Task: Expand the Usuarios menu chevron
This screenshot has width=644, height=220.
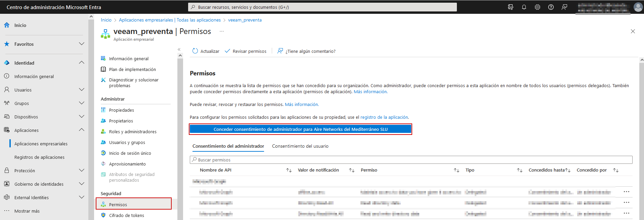Action: click(x=81, y=90)
